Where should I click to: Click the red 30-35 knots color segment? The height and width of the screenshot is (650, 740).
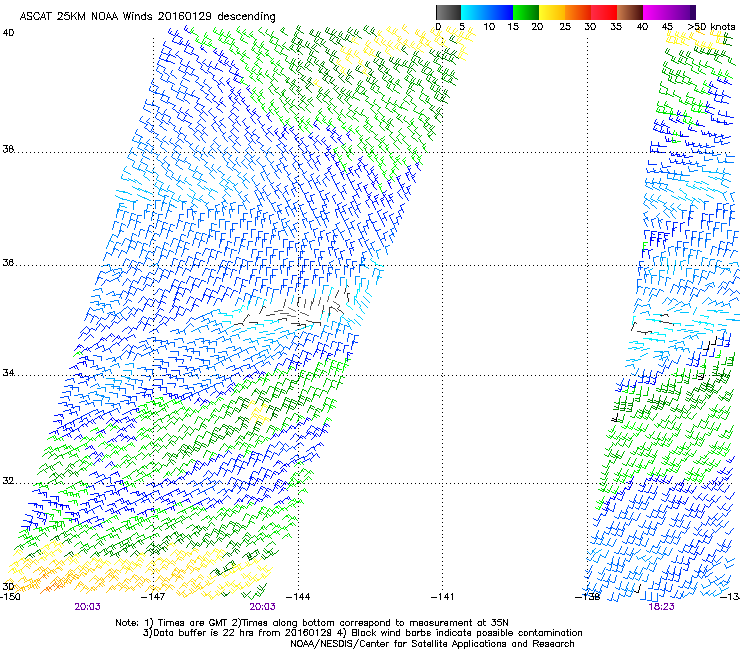(x=604, y=12)
